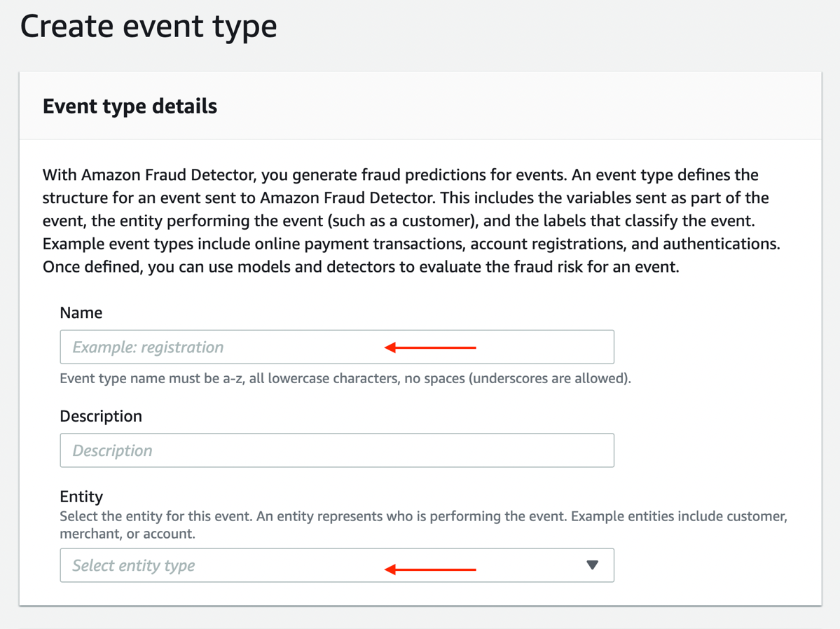Image resolution: width=840 pixels, height=629 pixels.
Task: Click the 'Description' placeholder inside text box
Action: (x=113, y=450)
